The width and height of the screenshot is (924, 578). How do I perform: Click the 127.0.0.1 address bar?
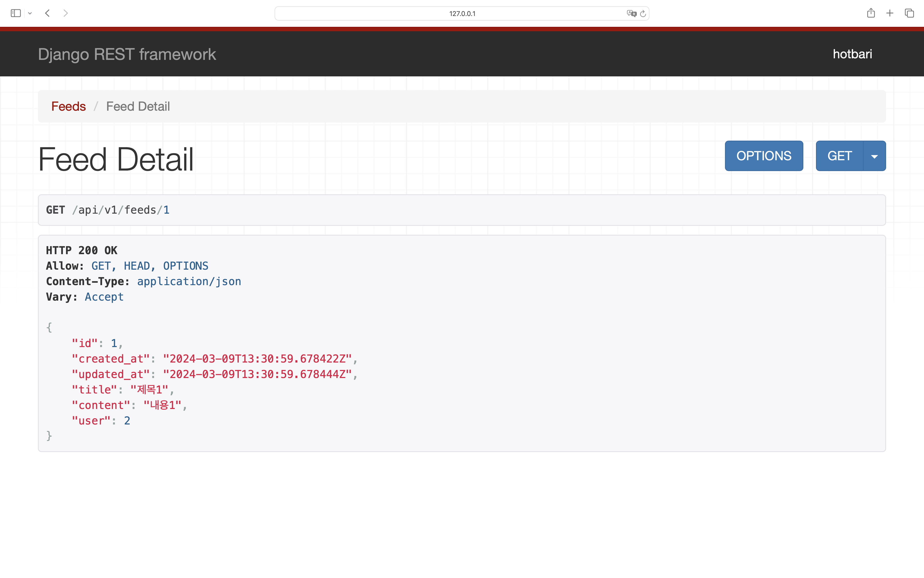462,13
